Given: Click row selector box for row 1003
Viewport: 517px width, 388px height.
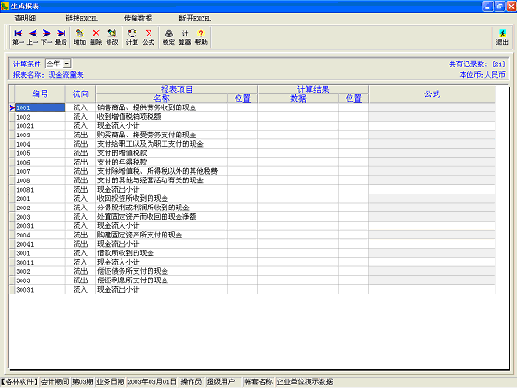Looking at the screenshot, I should click(12, 135).
